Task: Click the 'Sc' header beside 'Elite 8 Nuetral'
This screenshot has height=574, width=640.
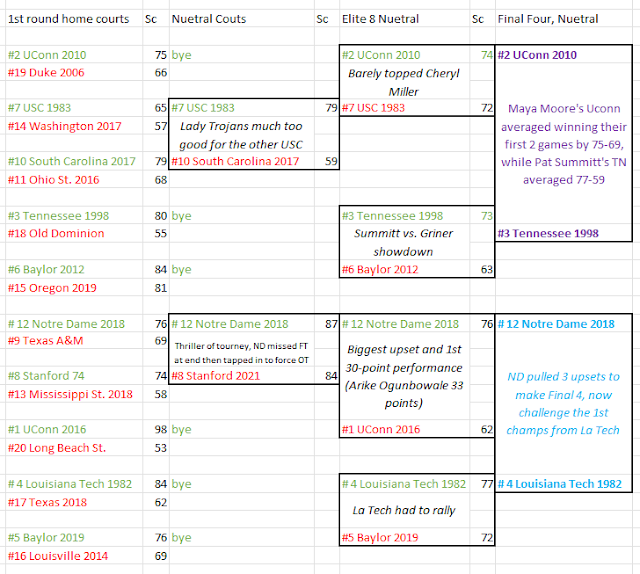Action: point(482,19)
